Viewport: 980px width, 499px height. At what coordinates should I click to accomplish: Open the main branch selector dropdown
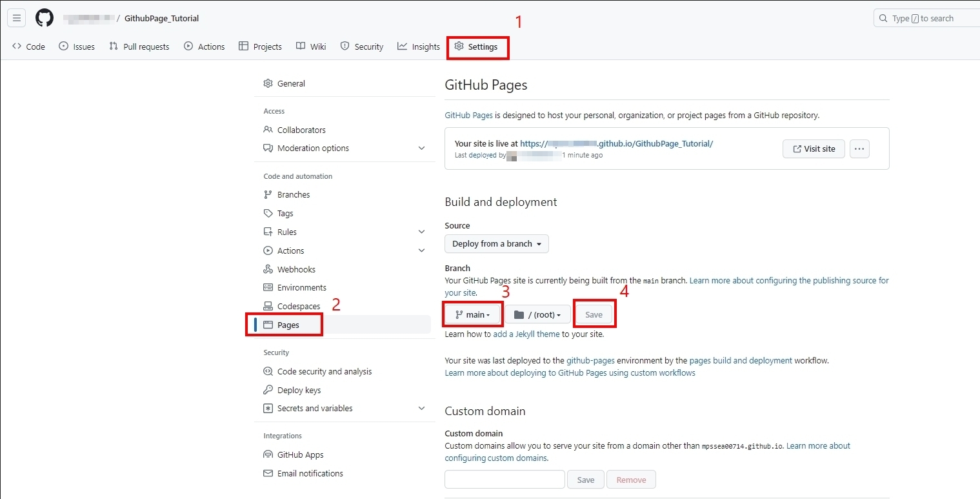pos(473,314)
